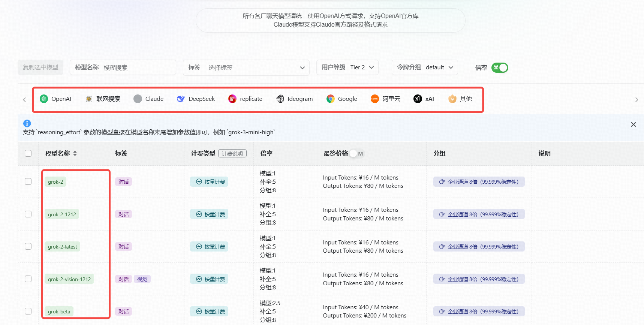Screen dimensions: 644x325
Task: Check the select-all header checkbox
Action: 28,153
